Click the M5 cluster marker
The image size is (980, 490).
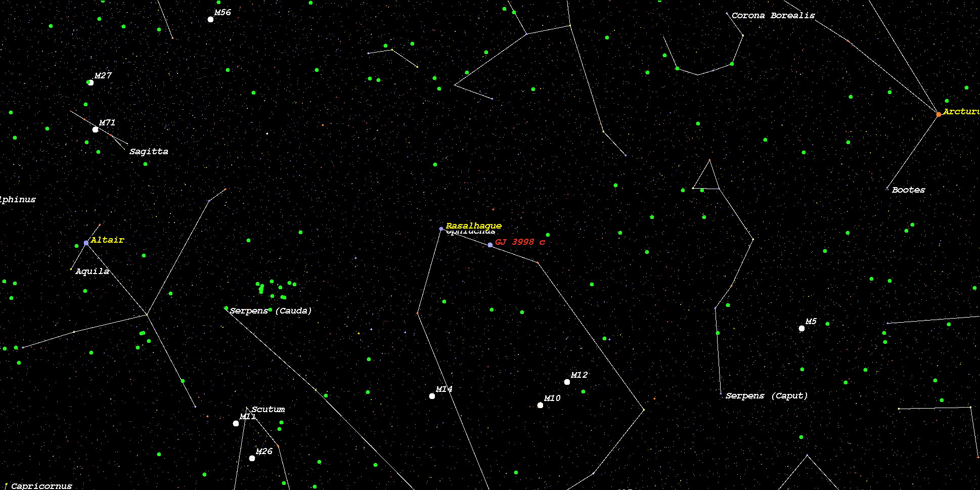(801, 329)
